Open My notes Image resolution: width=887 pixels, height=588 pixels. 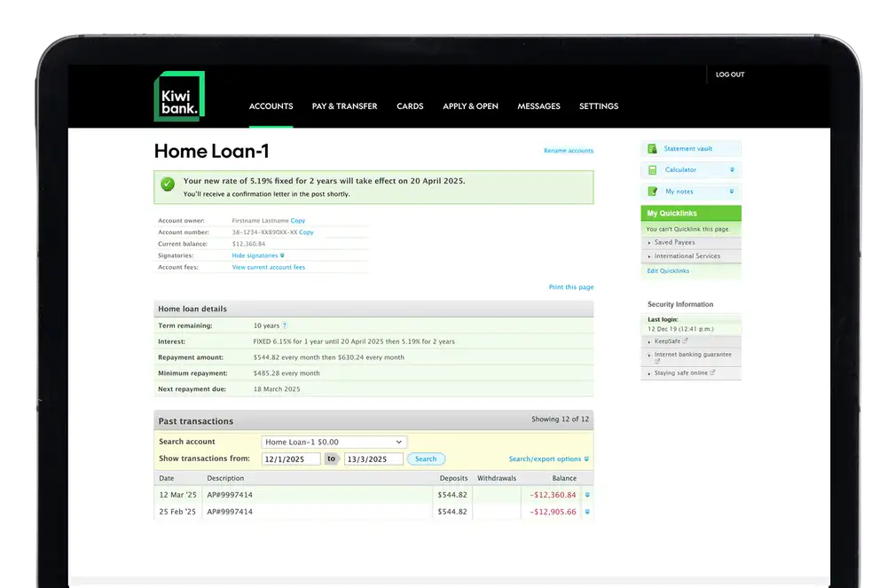point(690,192)
